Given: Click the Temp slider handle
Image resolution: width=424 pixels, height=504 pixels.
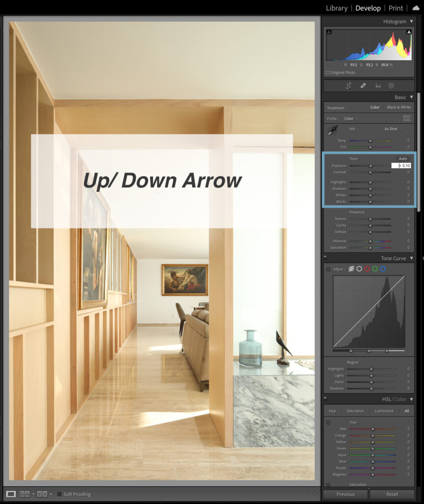Looking at the screenshot, I should point(370,141).
